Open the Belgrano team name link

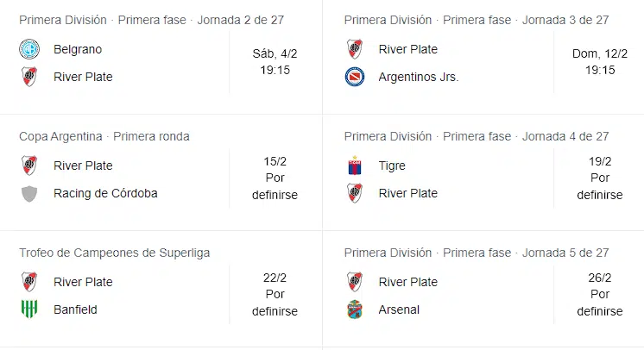click(x=78, y=49)
